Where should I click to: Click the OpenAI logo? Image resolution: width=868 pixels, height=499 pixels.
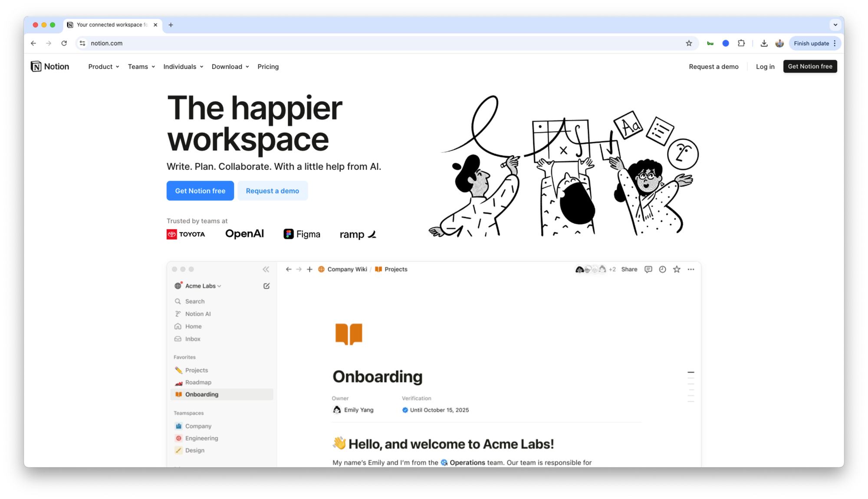pos(244,234)
